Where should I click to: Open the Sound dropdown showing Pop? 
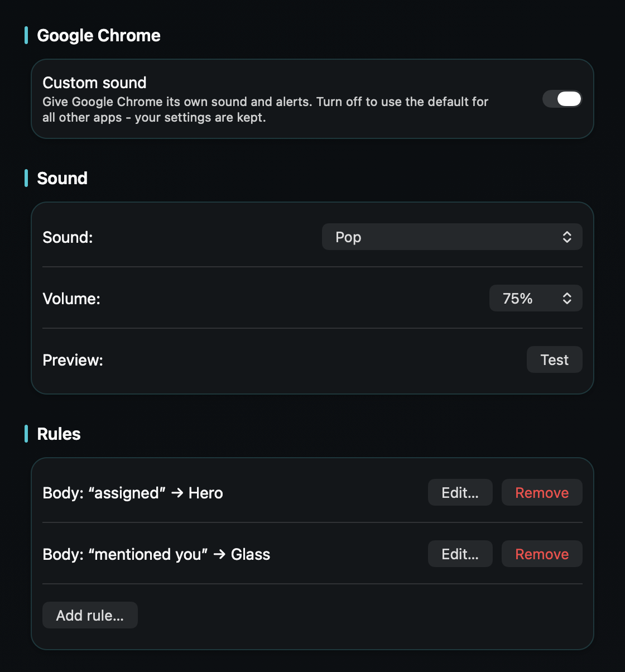452,237
